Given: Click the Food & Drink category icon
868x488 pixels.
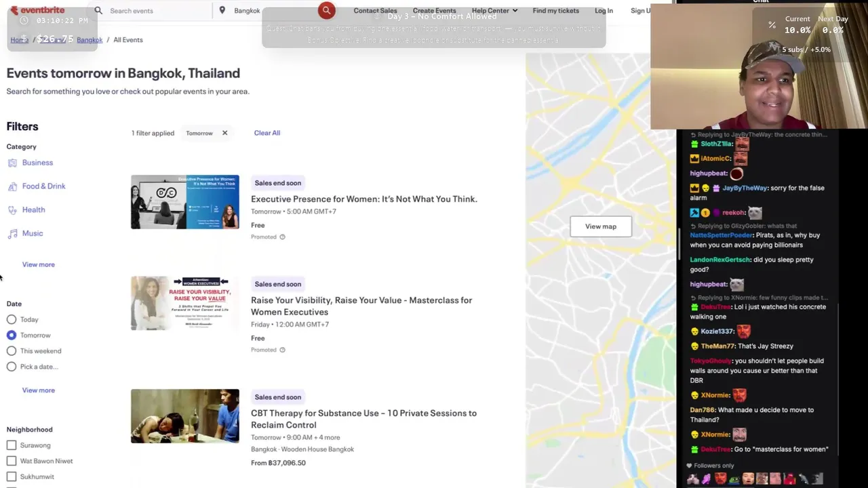Looking at the screenshot, I should click(12, 186).
